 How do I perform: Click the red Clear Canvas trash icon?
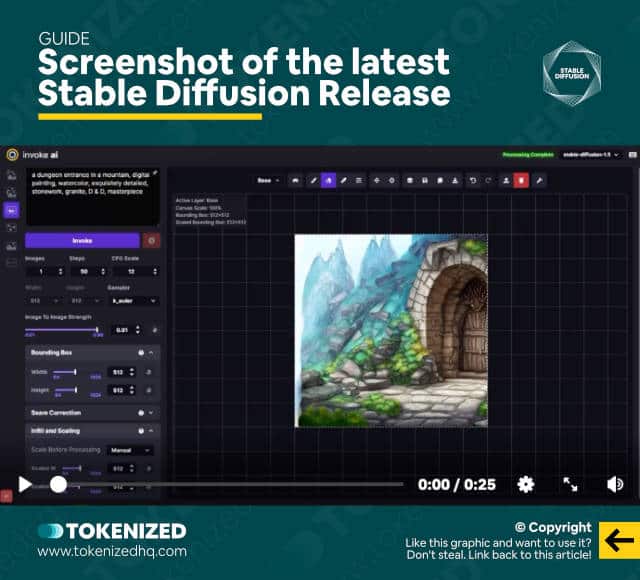click(521, 180)
